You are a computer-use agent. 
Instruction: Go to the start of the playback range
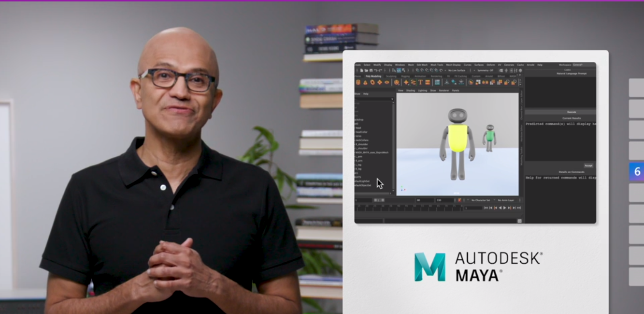click(x=486, y=208)
